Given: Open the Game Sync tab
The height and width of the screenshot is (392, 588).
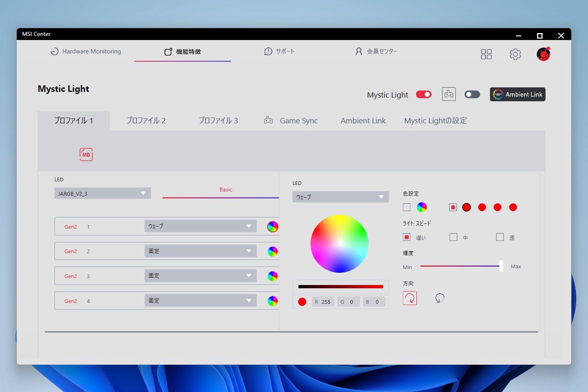Looking at the screenshot, I should click(291, 121).
